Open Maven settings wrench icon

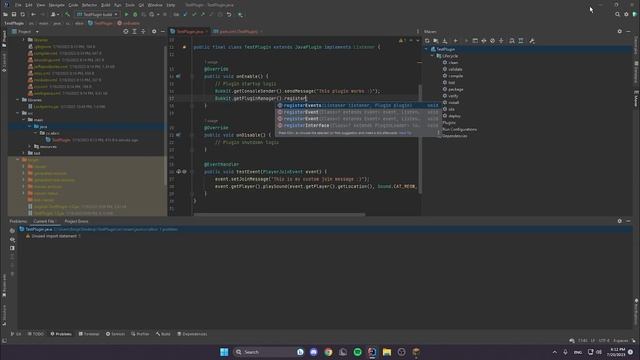point(532,41)
